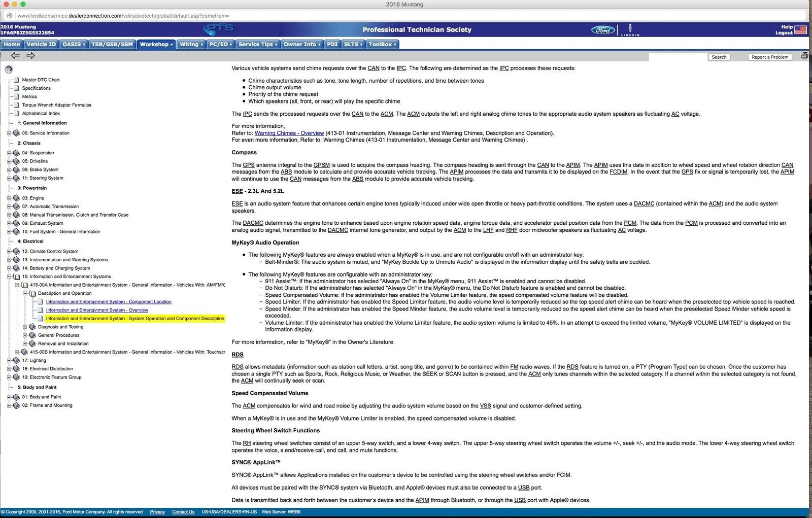This screenshot has width=812, height=518.
Task: Go forward with the right arrow icon
Action: tap(30, 56)
